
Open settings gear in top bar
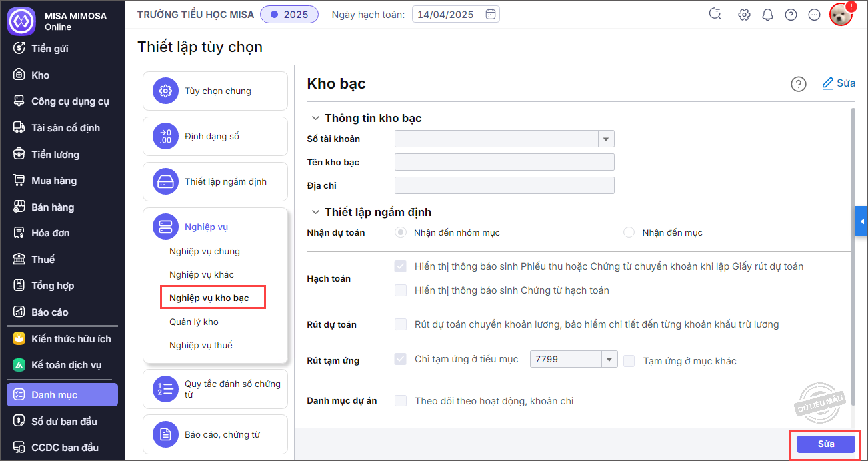click(745, 15)
